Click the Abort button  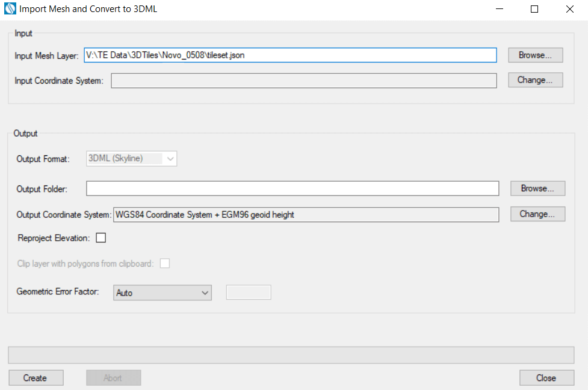coord(113,378)
